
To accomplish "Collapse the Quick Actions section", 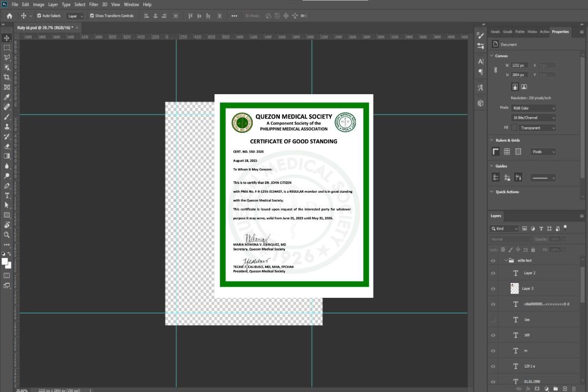I will (492, 192).
